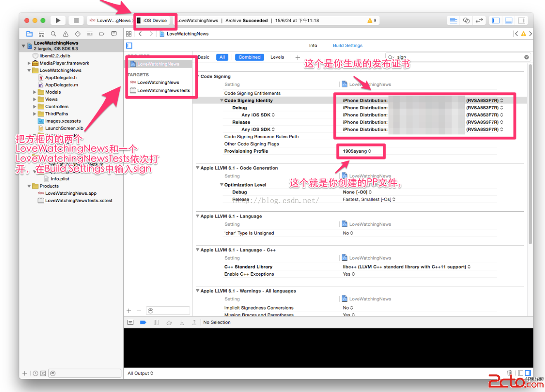
Task: Open the Issue navigator warning icon
Action: click(66, 34)
